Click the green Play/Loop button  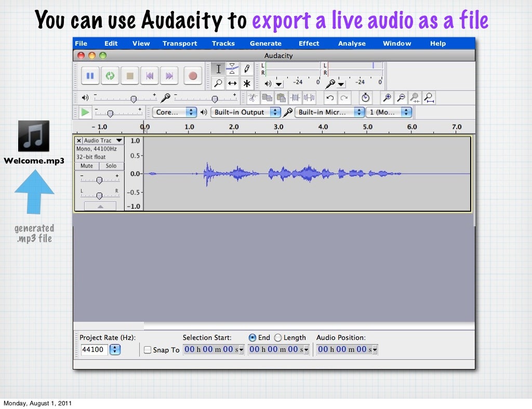(110, 76)
